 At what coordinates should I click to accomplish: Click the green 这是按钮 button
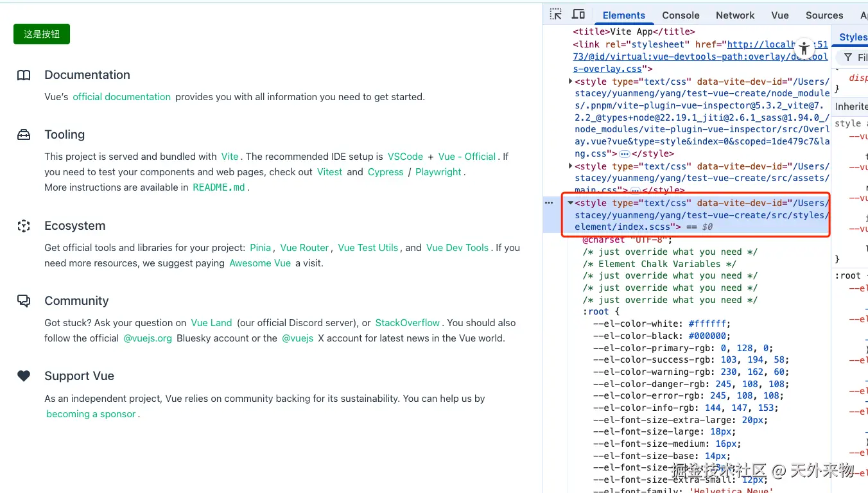click(42, 34)
